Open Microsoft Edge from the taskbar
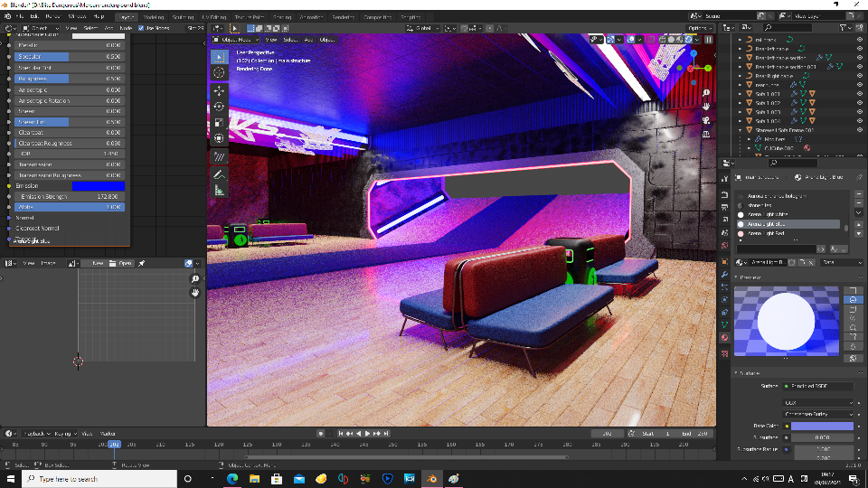 (232, 479)
